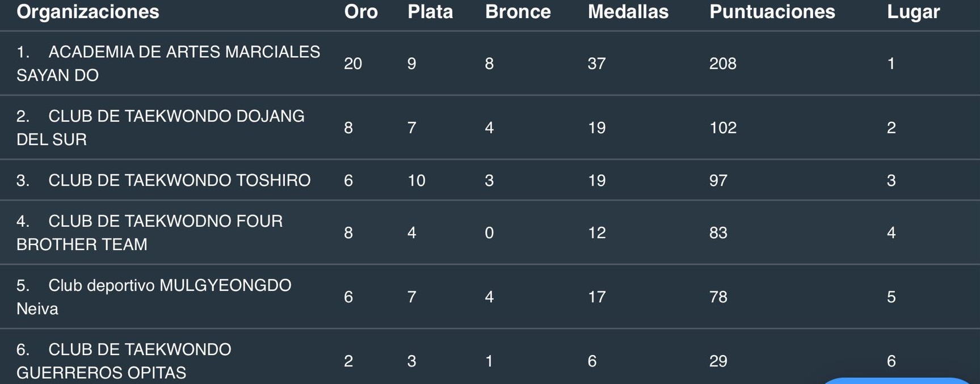The height and width of the screenshot is (384, 980).
Task: Click Toshiro's silver count of 10
Action: tap(416, 180)
